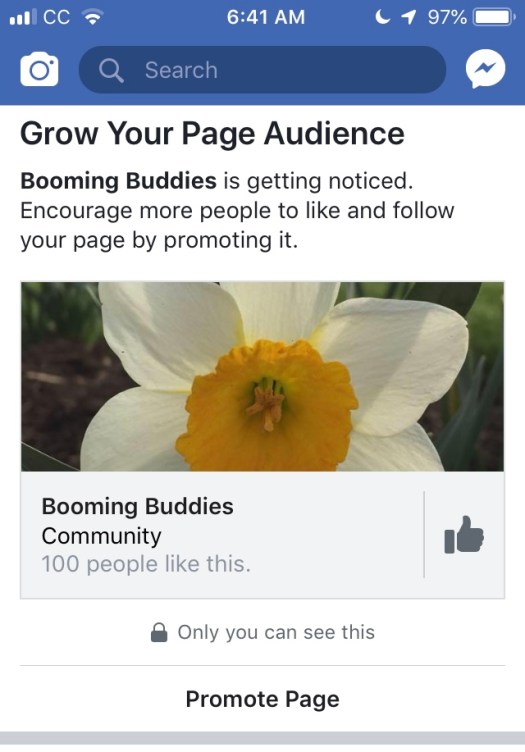This screenshot has width=525, height=752.
Task: Tap the Wi-Fi status icon
Action: (x=93, y=18)
